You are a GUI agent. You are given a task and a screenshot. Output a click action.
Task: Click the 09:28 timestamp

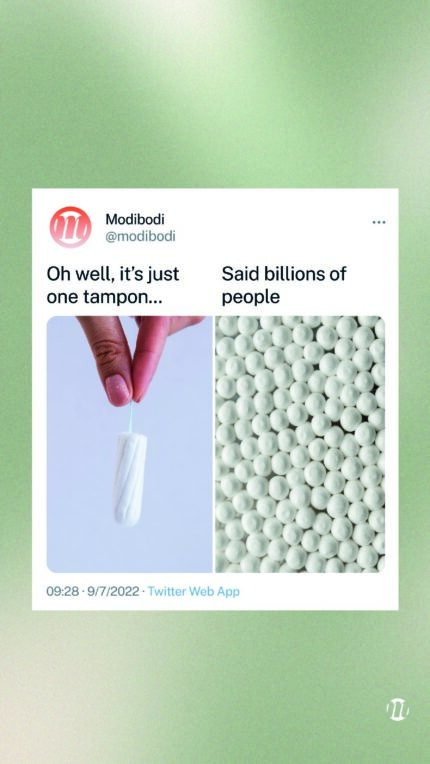tap(62, 592)
